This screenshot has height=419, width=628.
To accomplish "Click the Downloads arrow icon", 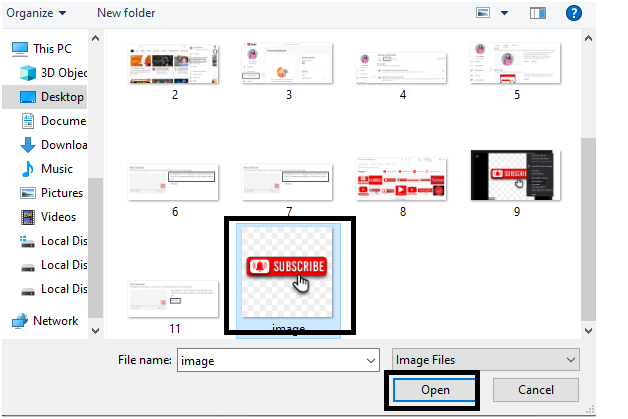I will pos(28,145).
